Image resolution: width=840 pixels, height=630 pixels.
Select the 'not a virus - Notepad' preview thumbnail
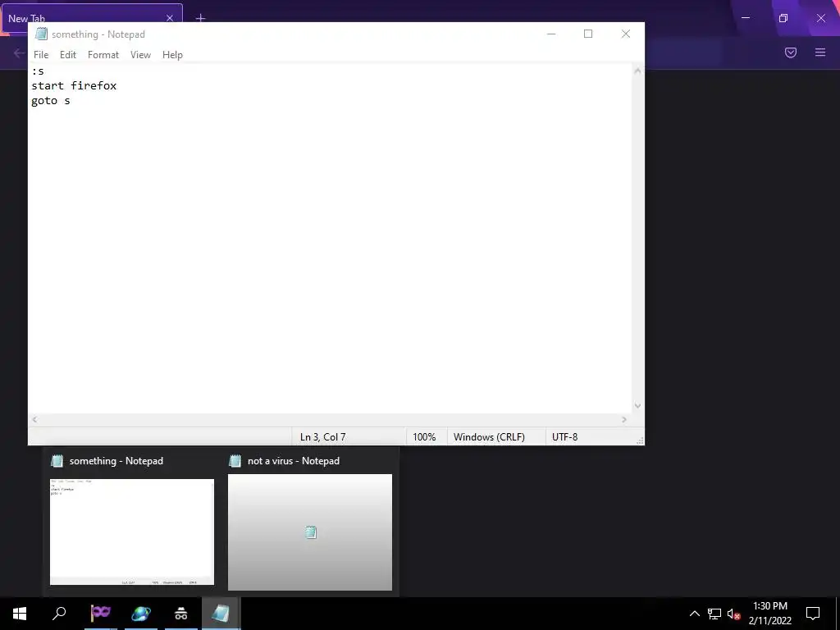pos(309,532)
